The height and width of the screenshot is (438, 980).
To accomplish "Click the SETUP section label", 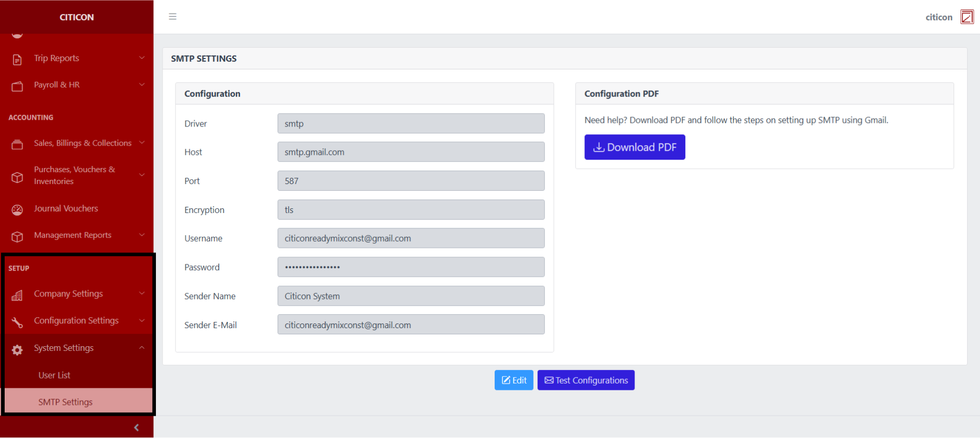I will point(19,269).
